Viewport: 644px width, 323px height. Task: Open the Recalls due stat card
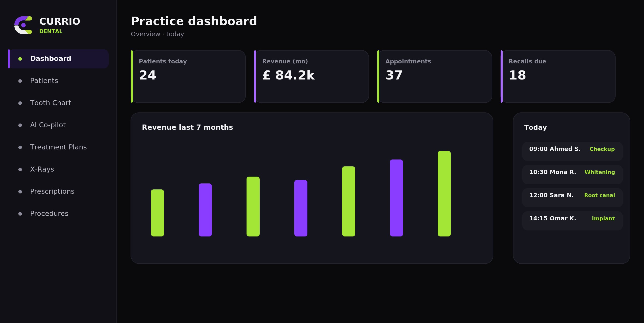point(558,76)
